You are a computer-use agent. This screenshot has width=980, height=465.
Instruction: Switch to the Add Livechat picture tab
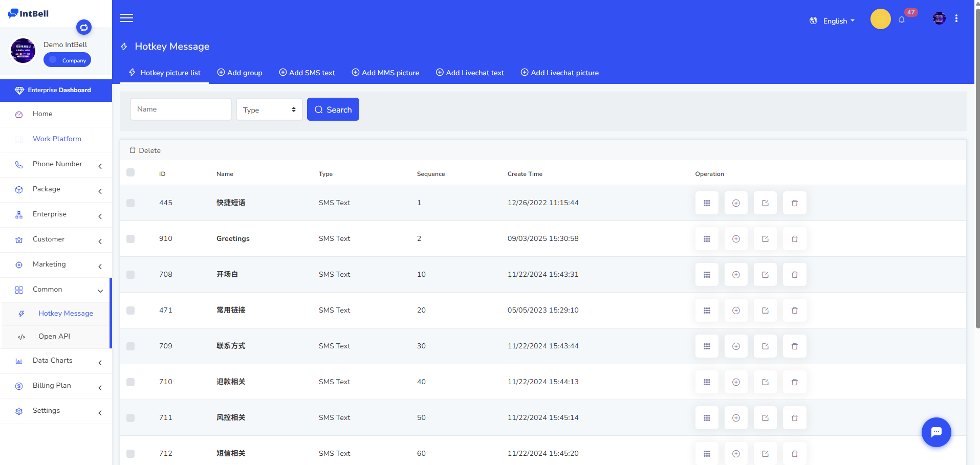pos(559,73)
